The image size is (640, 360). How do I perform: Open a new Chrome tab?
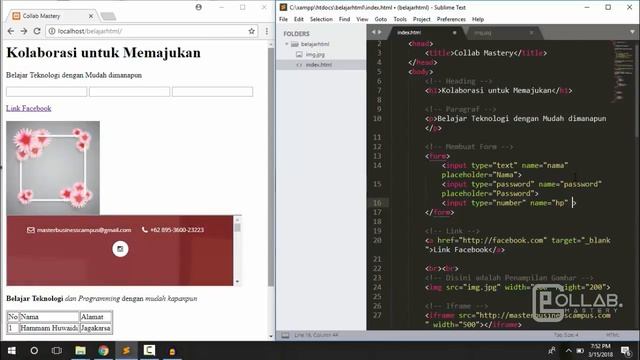coord(108,16)
